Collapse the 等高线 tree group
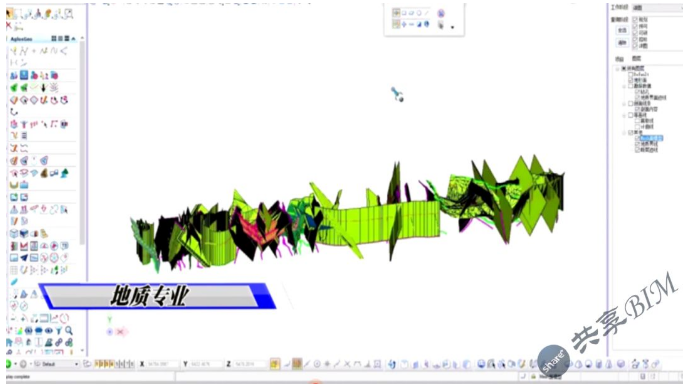The image size is (691, 387). [624, 115]
